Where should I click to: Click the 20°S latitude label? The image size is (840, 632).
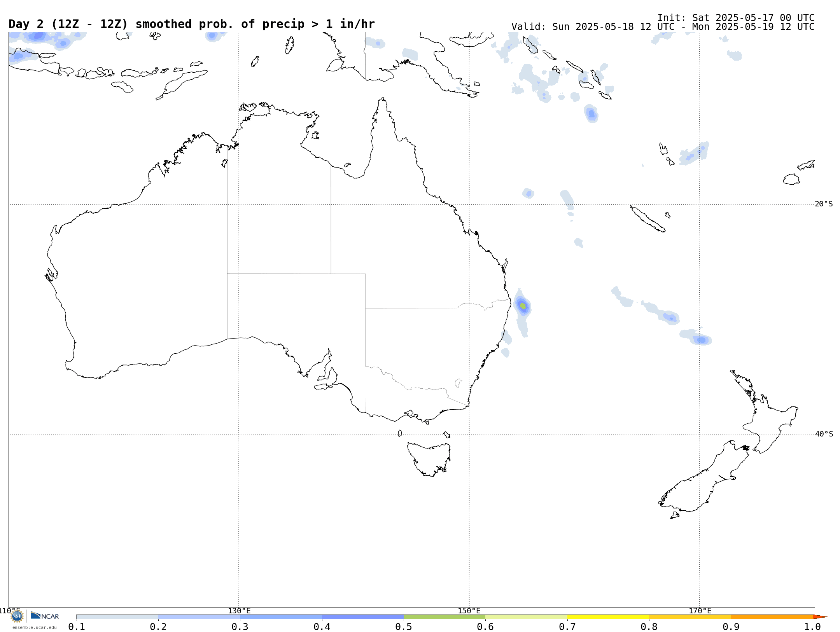pyautogui.click(x=824, y=204)
